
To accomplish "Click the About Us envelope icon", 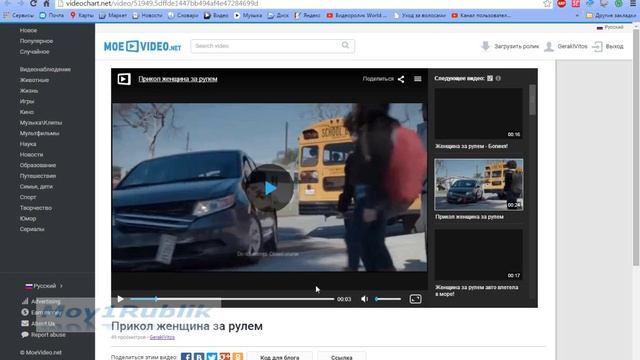I will 25,323.
